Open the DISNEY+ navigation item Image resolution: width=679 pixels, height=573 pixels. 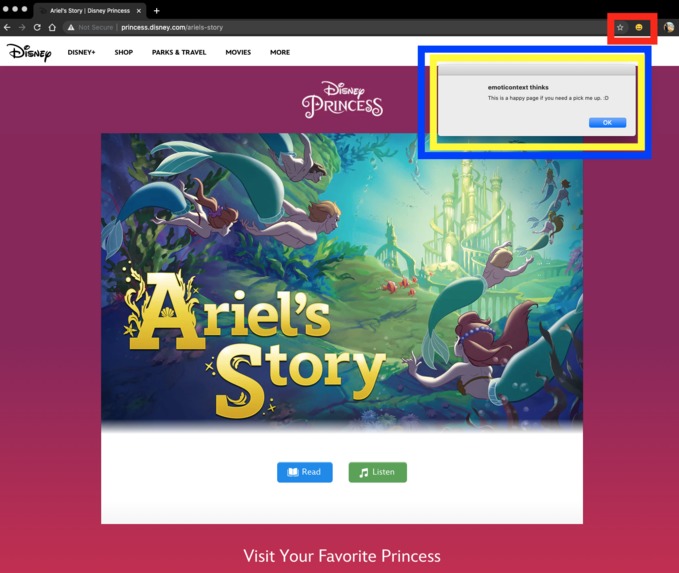coord(81,52)
